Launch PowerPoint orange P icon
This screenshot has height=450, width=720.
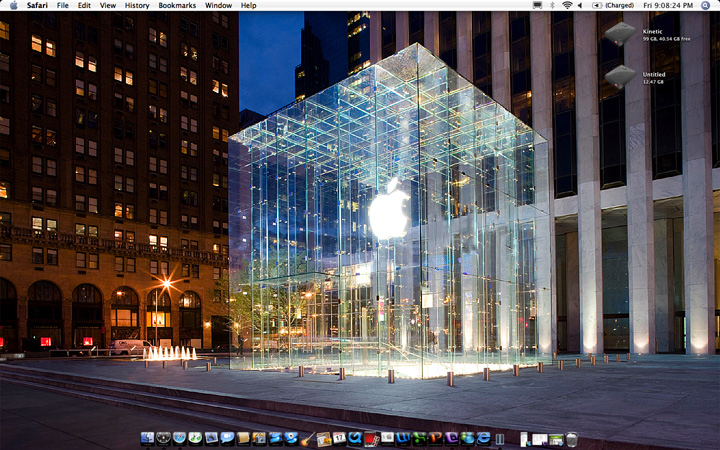click(436, 438)
